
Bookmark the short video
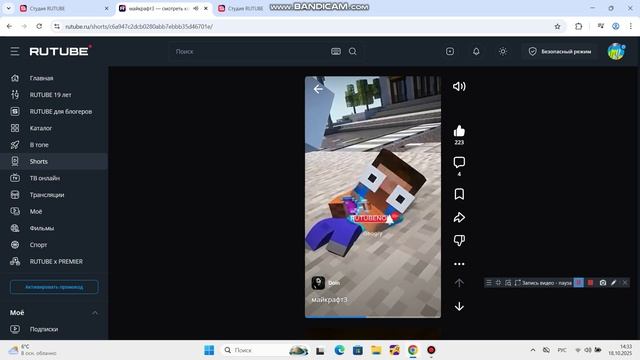tap(459, 194)
